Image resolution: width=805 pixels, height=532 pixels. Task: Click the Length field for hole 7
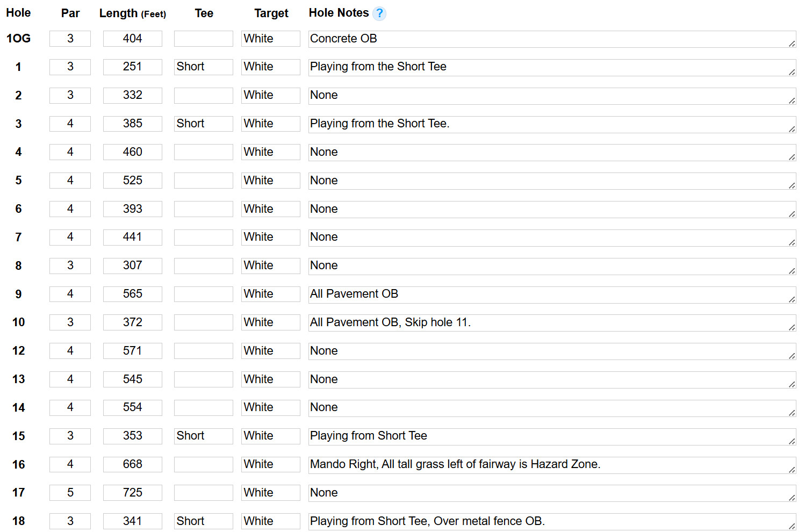(x=132, y=237)
